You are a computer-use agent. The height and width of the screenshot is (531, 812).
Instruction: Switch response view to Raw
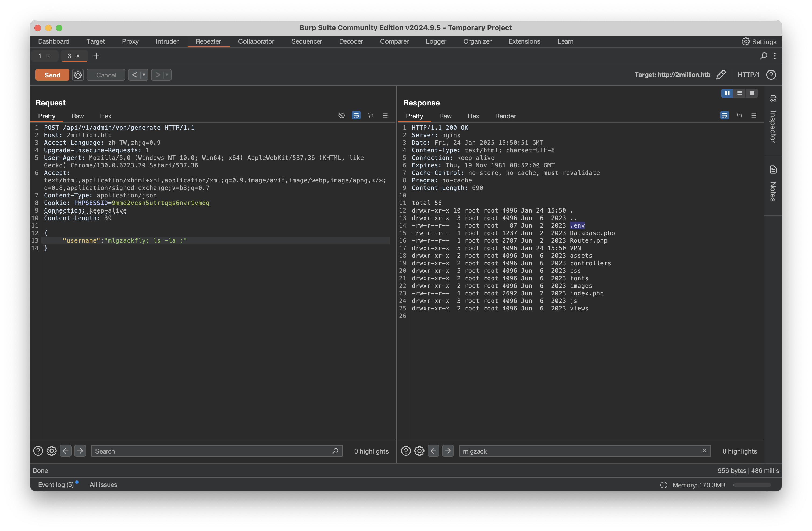point(445,116)
